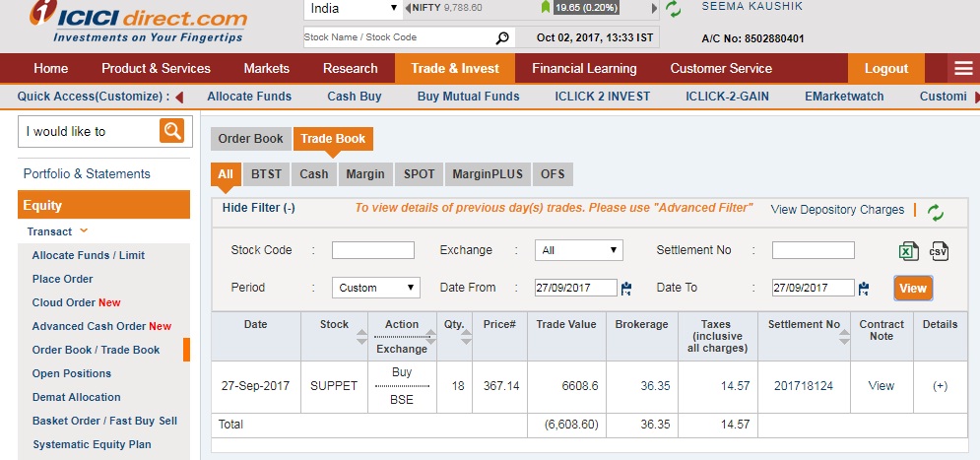Open ICLICK-2-GAIN link
Screen dimensions: 980x460
pyautogui.click(x=728, y=97)
